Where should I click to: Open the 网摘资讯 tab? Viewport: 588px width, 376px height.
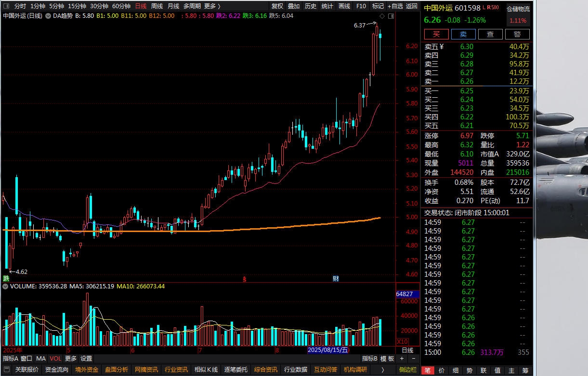pyautogui.click(x=146, y=370)
